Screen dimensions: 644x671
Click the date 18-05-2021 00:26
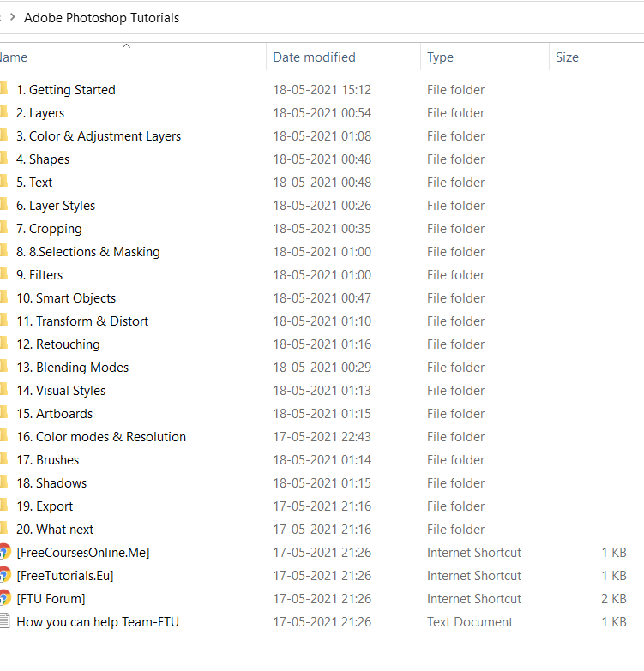coord(322,206)
